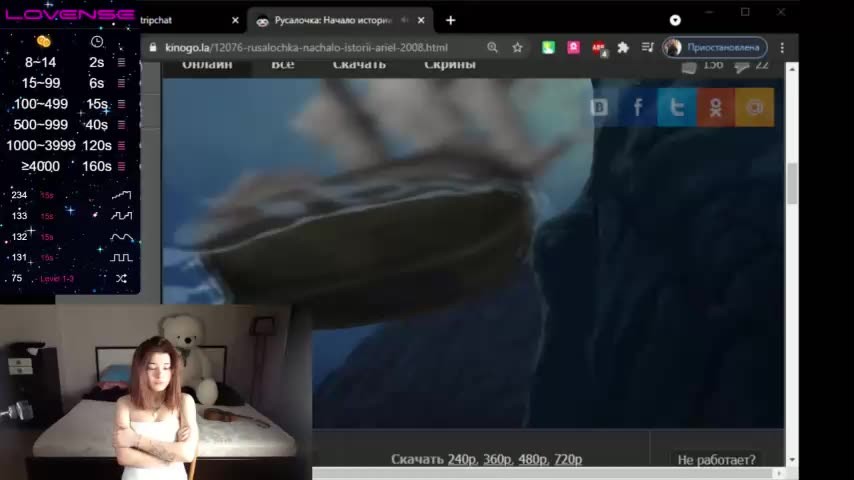
Task: Share via the Twitter icon
Action: coord(677,107)
